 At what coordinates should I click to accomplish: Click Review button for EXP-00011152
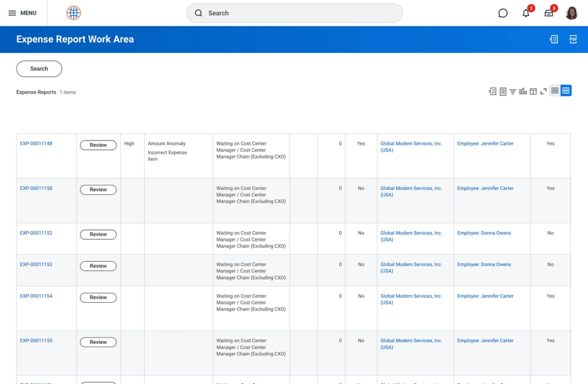tap(98, 235)
